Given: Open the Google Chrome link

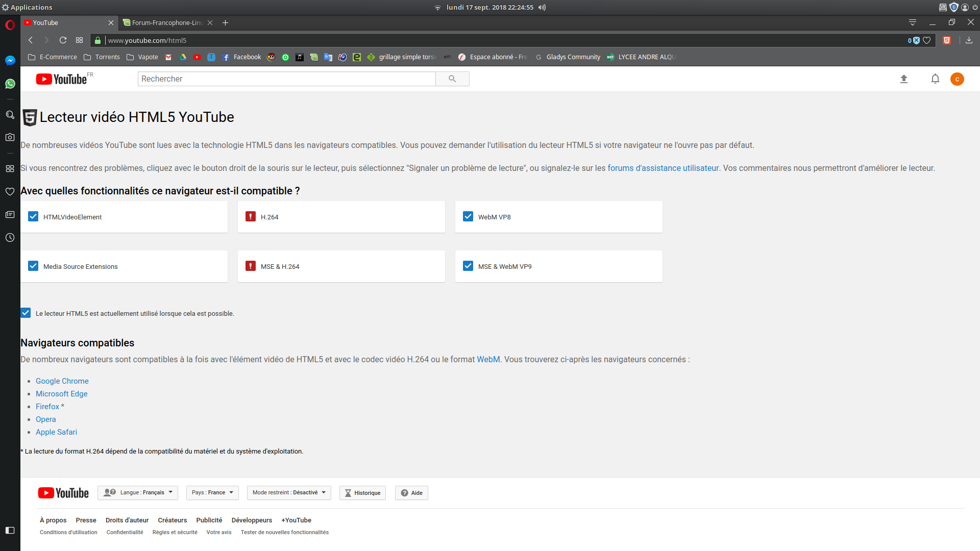Looking at the screenshot, I should pyautogui.click(x=62, y=381).
